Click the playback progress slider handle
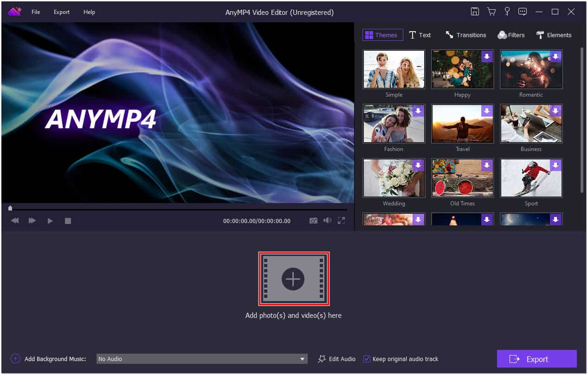Viewport: 588px width, 375px height. click(10, 208)
